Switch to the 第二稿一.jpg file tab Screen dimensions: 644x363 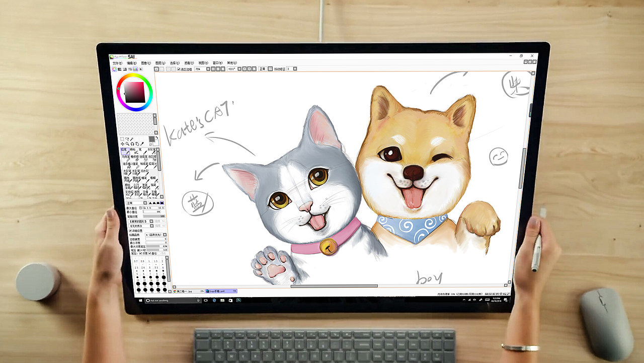[x=189, y=291]
